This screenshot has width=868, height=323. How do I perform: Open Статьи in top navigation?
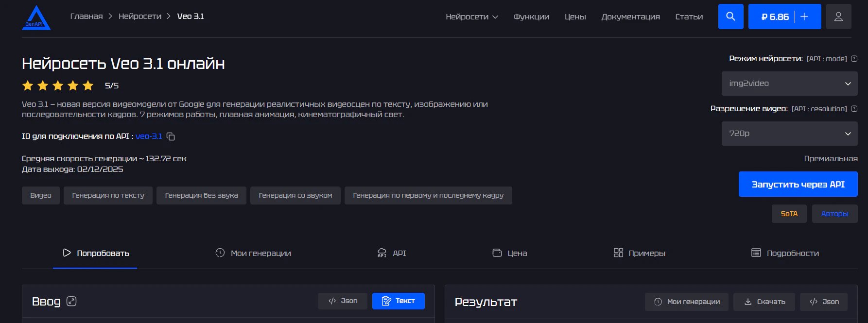tap(689, 17)
